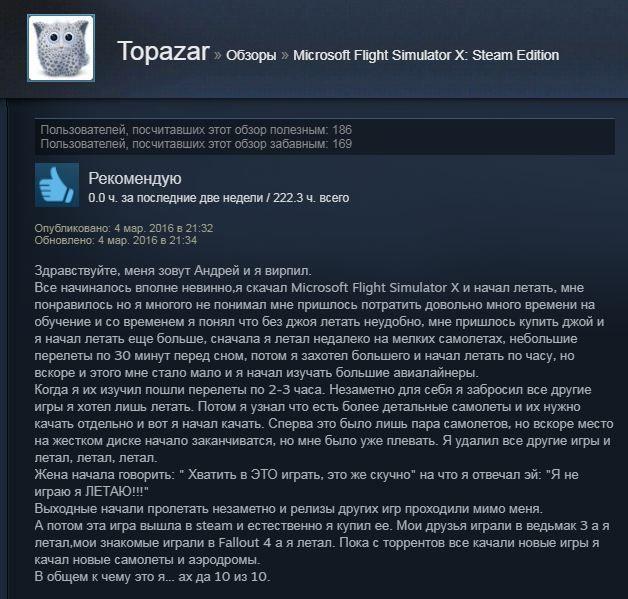628x599 pixels.
Task: Go to the Обзоры breadcrumb link
Action: click(251, 55)
